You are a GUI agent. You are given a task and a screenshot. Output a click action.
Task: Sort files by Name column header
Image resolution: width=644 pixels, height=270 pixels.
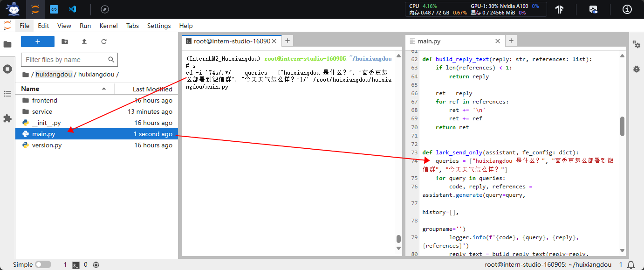click(65, 89)
